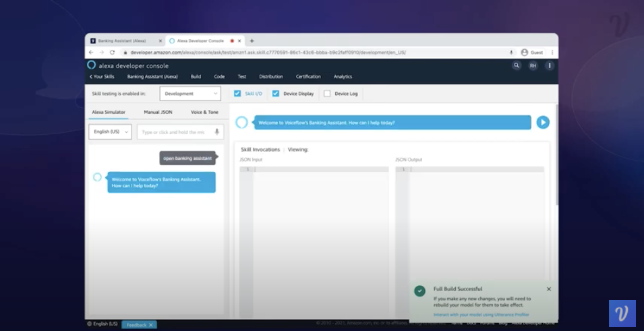The width and height of the screenshot is (644, 331).
Task: Click the browser back arrow
Action: click(91, 53)
